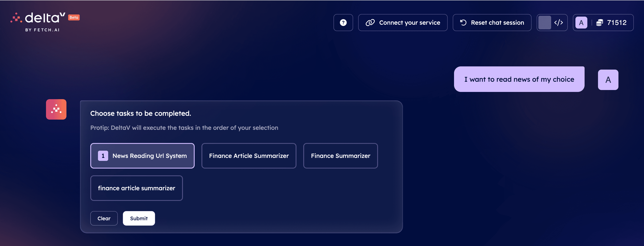This screenshot has width=644, height=246.
Task: Toggle the left side of the view switch
Action: tap(545, 23)
